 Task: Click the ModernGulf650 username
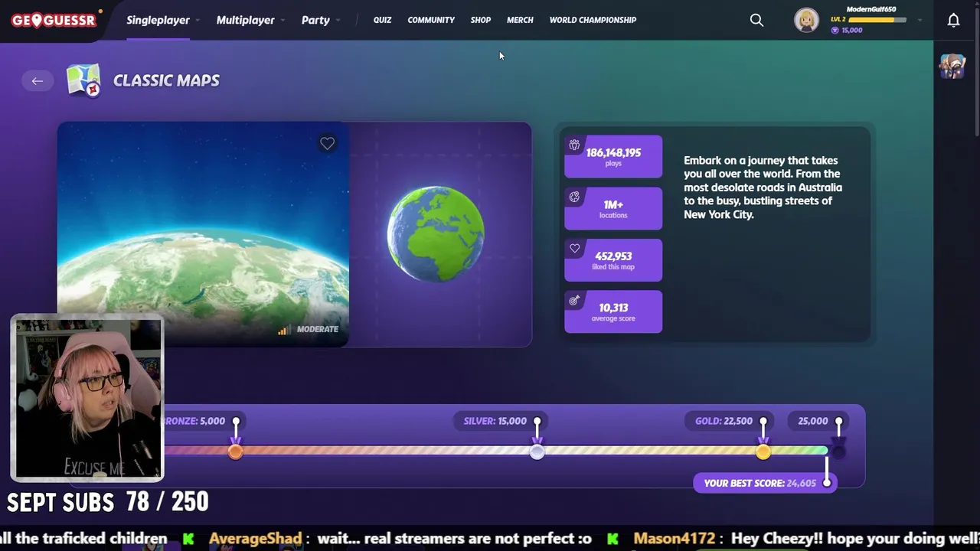tap(871, 9)
